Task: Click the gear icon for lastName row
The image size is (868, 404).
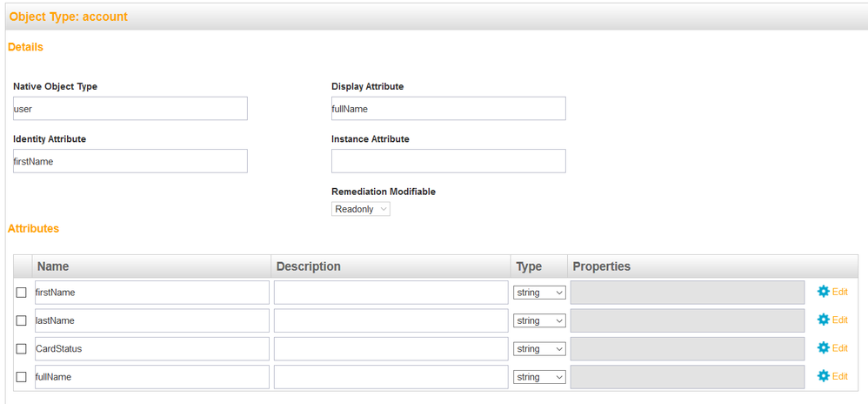Action: pyautogui.click(x=824, y=320)
